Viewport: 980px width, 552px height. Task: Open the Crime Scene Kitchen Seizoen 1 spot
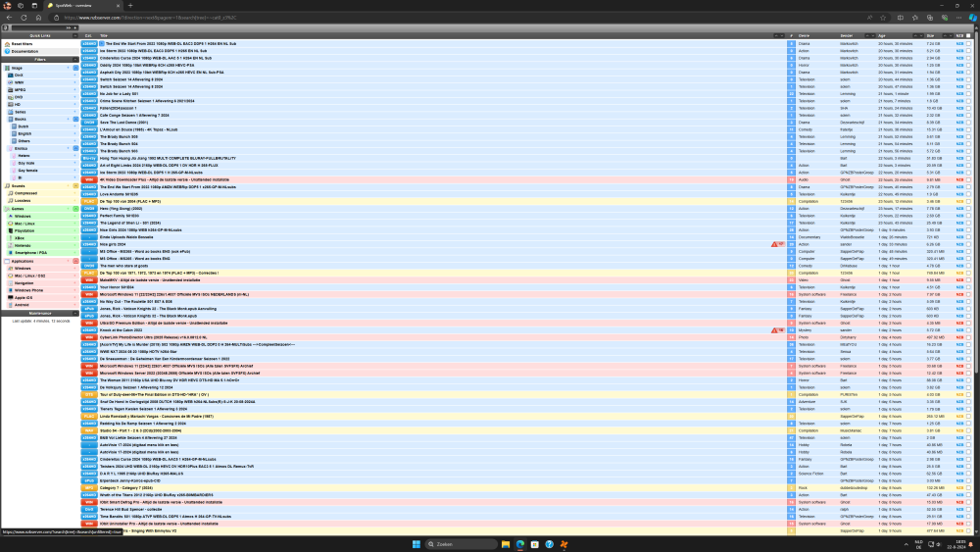[147, 101]
